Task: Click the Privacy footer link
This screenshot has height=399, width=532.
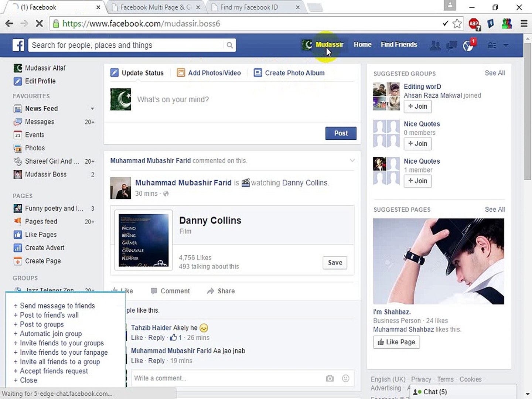Action: point(421,379)
